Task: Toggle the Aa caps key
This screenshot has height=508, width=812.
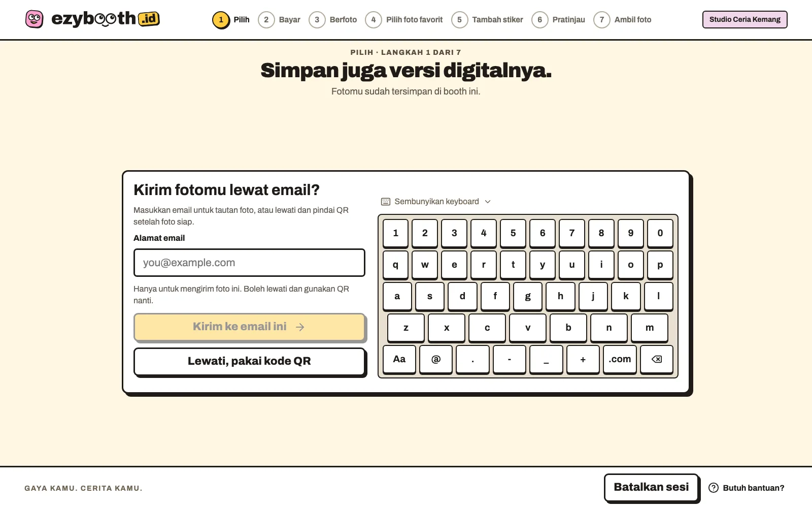Action: [x=399, y=359]
